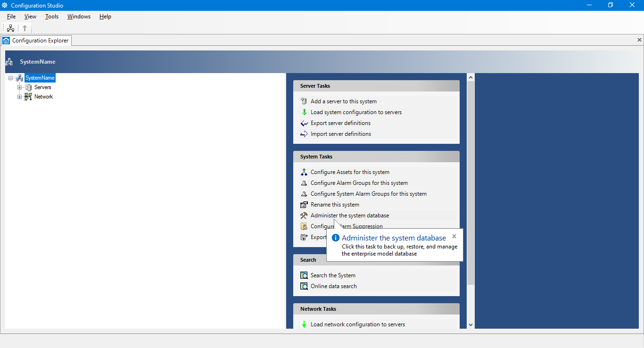Click the System Tasks section header
The width and height of the screenshot is (644, 348).
click(x=376, y=157)
